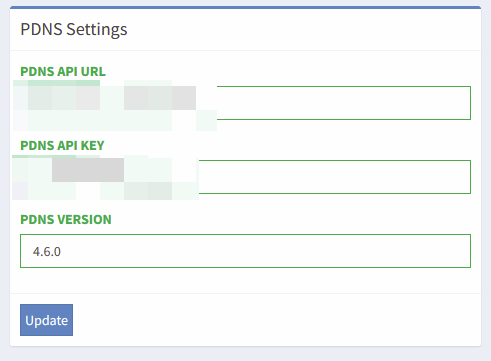
Task: Click empty part of the API URL field
Action: coord(343,103)
